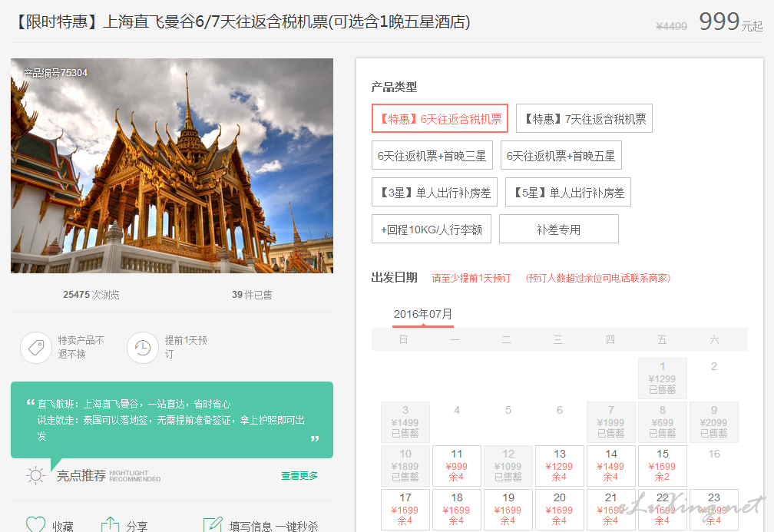This screenshot has width=774, height=532.
Task: Click the 提前1天预订 text beside clock
Action: coord(186,347)
